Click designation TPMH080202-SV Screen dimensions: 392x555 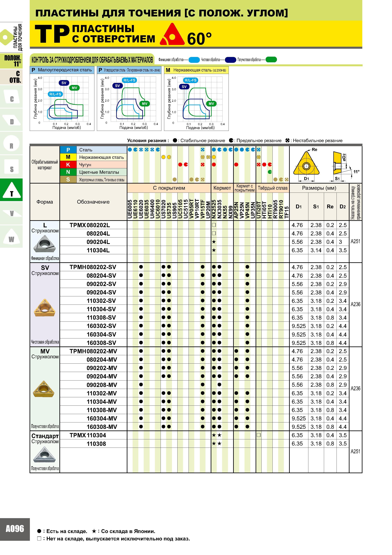pos(93,267)
